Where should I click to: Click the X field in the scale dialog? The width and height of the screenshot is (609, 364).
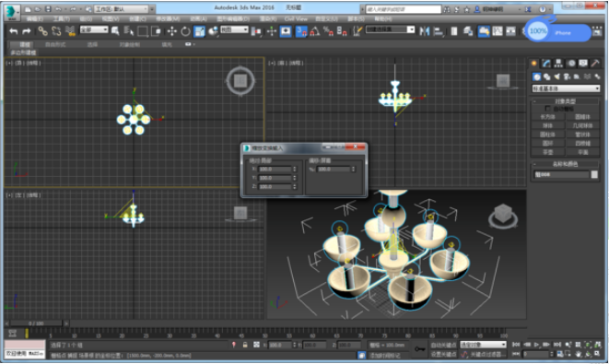coord(275,169)
